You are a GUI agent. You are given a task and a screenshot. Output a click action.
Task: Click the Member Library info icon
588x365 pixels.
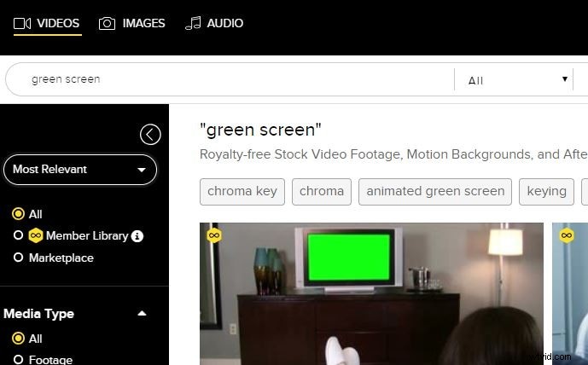tap(137, 236)
